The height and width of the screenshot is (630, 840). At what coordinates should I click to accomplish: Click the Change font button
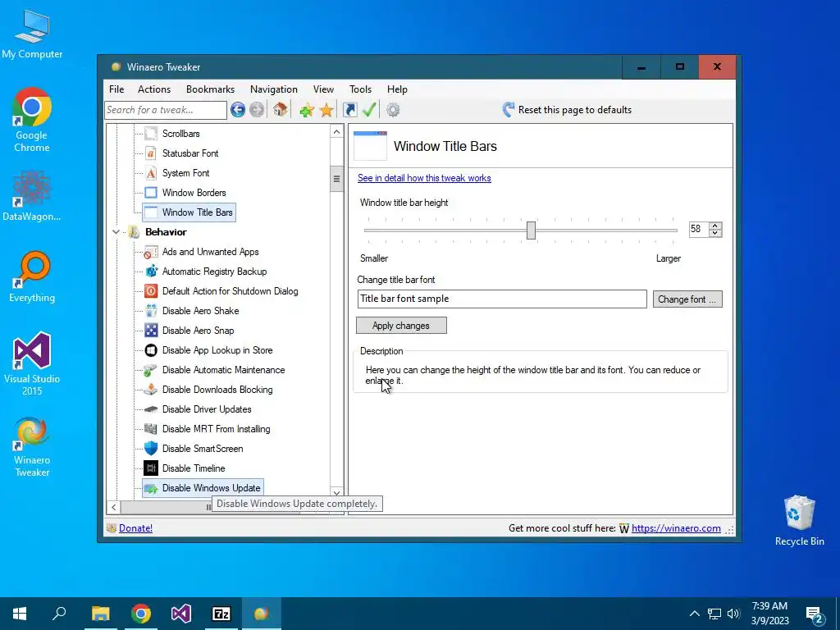[687, 299]
